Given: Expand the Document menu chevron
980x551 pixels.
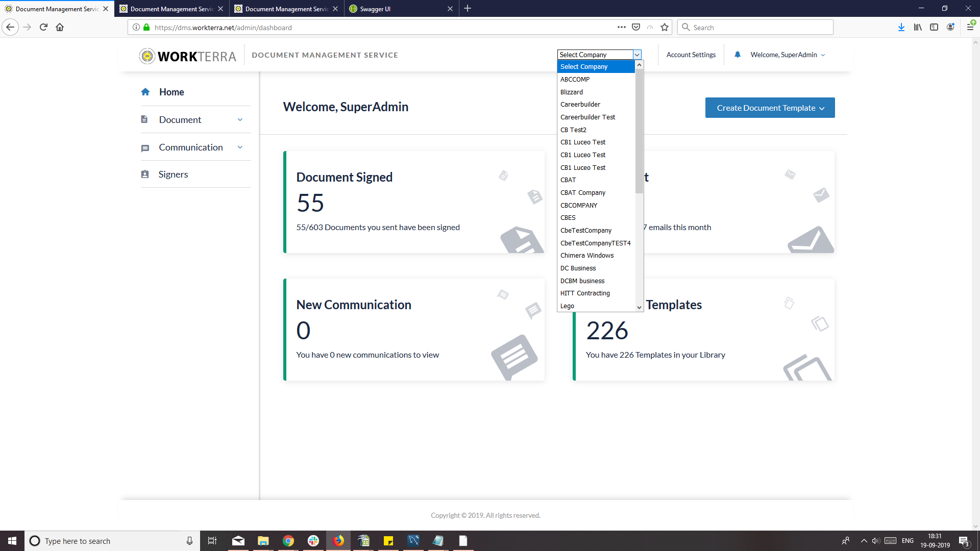Looking at the screenshot, I should (x=240, y=119).
